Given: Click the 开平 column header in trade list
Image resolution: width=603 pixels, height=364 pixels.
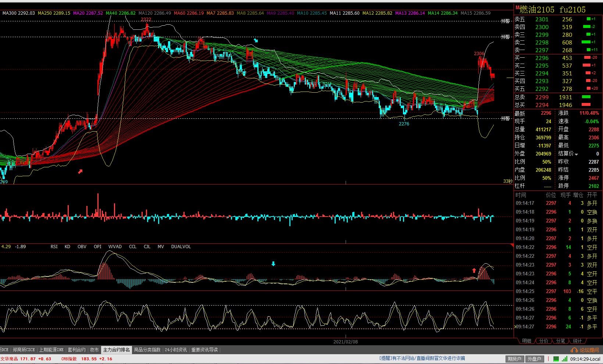Looking at the screenshot, I should pyautogui.click(x=592, y=195).
